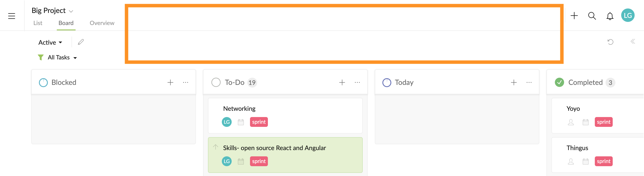Click the Completed task count 3
Image resolution: width=644 pixels, height=176 pixels.
[x=610, y=83]
